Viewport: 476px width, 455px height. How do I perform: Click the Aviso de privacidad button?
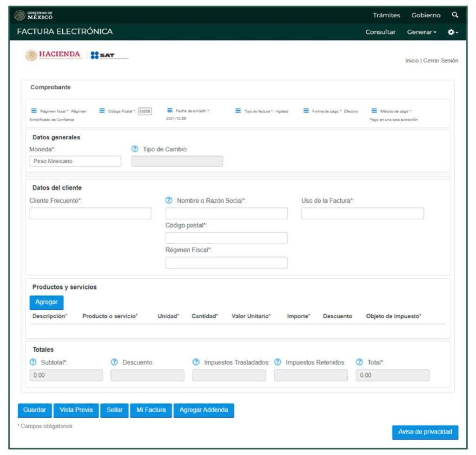(425, 432)
